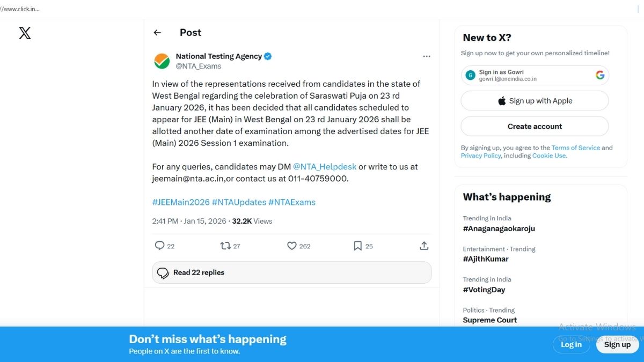This screenshot has height=362, width=644.
Task: Open the Google sign-in option for Gowri
Action: (535, 75)
